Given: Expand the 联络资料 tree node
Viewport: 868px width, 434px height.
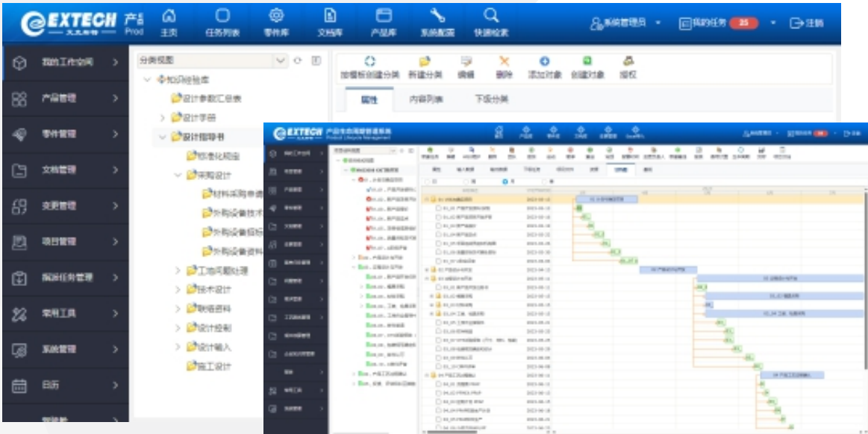Looking at the screenshot, I should pyautogui.click(x=178, y=309).
